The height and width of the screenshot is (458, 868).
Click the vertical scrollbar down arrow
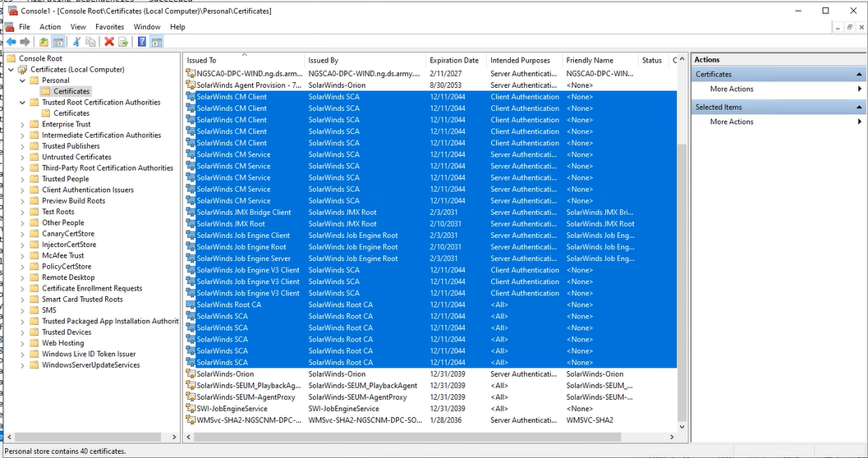[682, 427]
